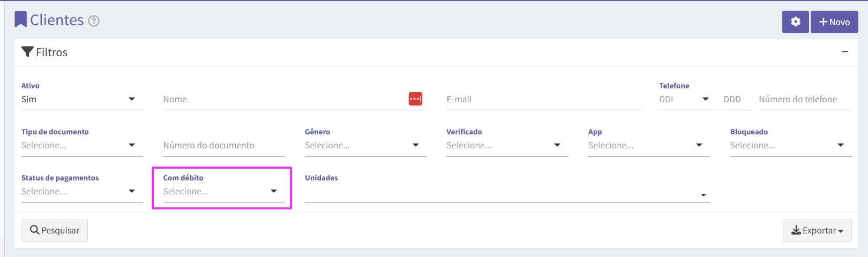
Task: Open the App dropdown
Action: [x=649, y=146]
